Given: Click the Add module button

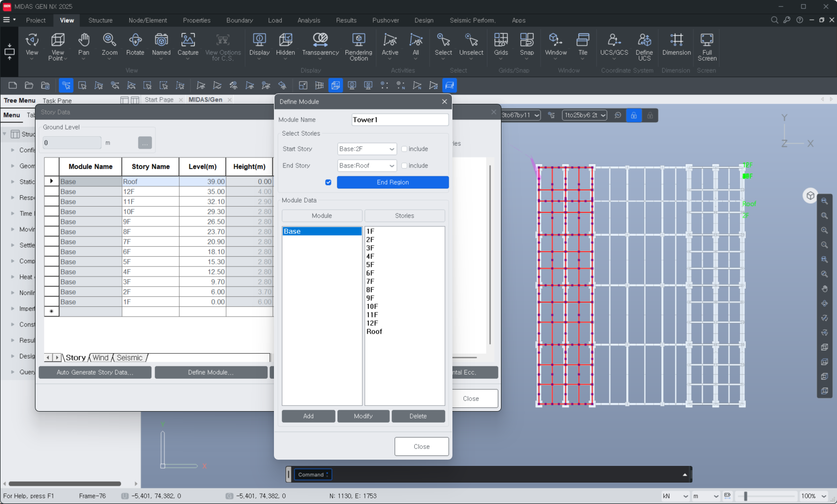Looking at the screenshot, I should pyautogui.click(x=308, y=416).
